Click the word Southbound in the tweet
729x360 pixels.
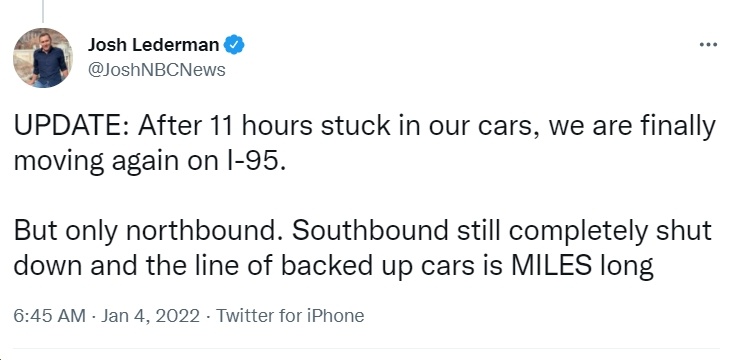(371, 231)
